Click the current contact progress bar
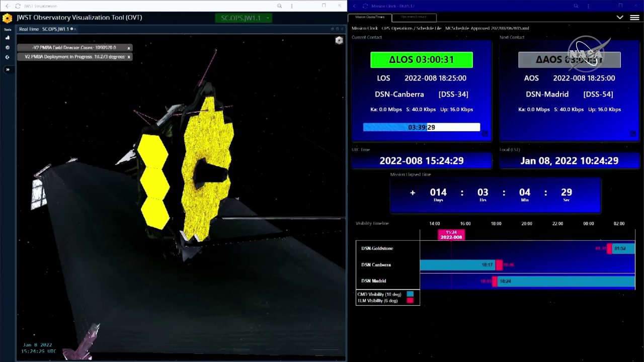This screenshot has height=362, width=644. coord(421,127)
